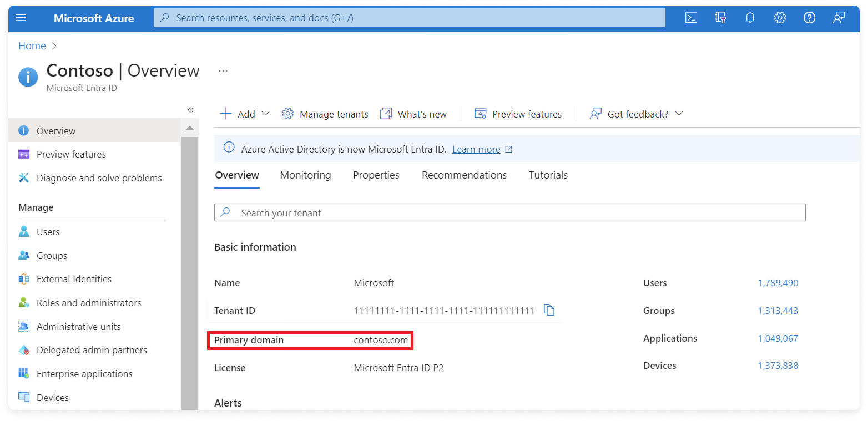The height and width of the screenshot is (421, 868).
Task: Click the Manage tenants gear icon
Action: [287, 114]
